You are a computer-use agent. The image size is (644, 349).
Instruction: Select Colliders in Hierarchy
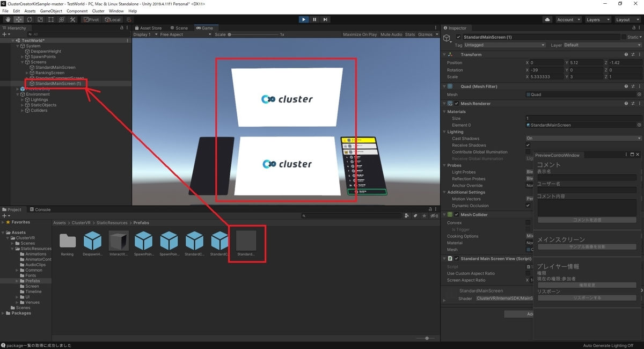pos(39,111)
